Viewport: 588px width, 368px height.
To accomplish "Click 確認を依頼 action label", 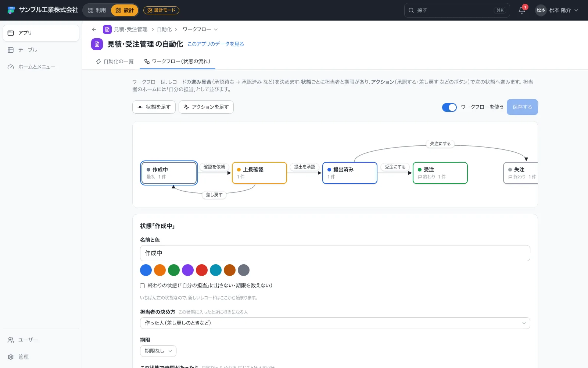I will point(214,167).
